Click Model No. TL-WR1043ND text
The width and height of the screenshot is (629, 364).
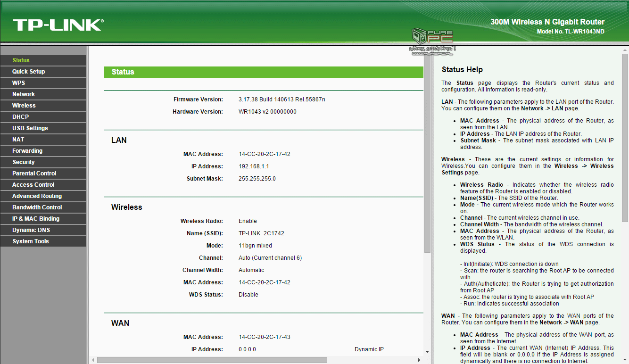(x=571, y=32)
